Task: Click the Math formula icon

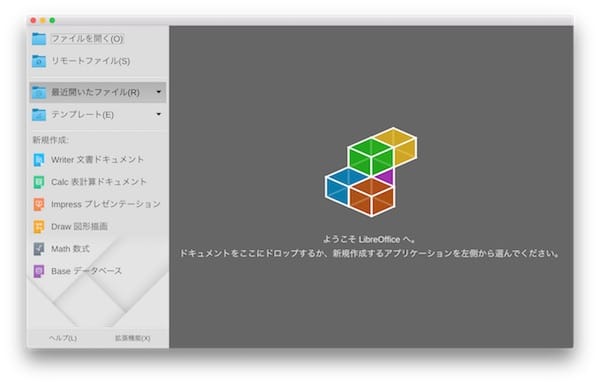Action: [x=39, y=249]
